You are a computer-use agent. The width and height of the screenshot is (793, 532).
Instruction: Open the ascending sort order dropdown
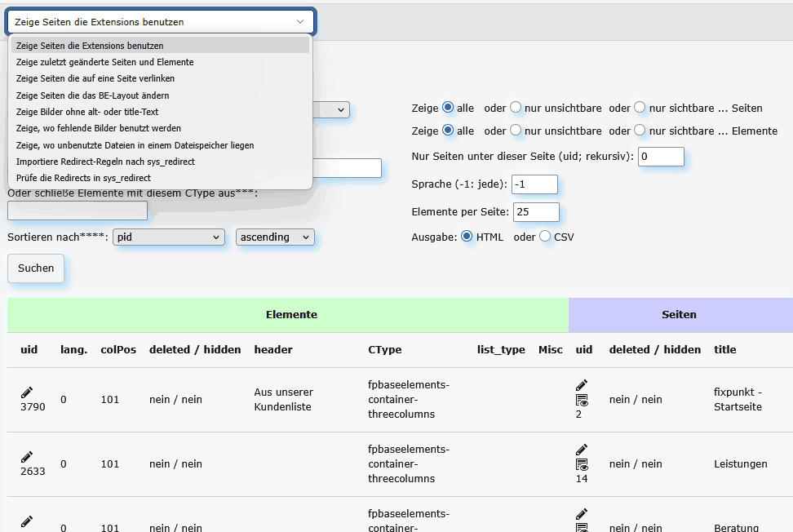point(275,237)
